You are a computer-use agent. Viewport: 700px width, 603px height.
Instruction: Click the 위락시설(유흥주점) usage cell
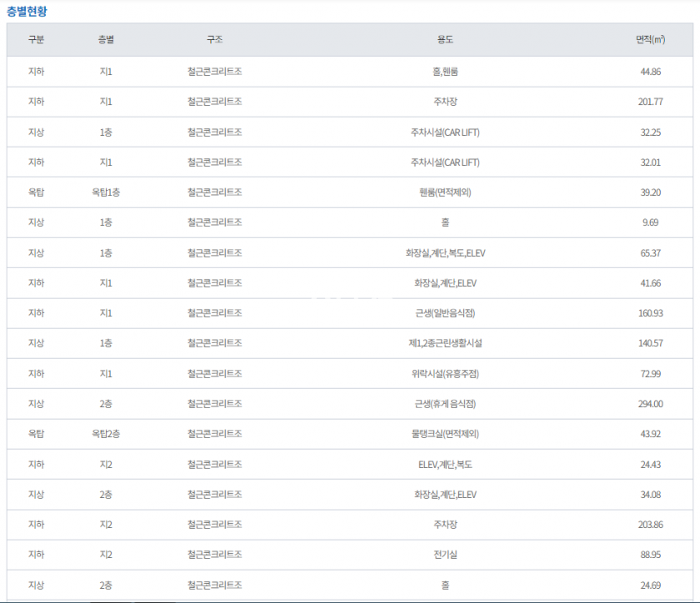[445, 373]
